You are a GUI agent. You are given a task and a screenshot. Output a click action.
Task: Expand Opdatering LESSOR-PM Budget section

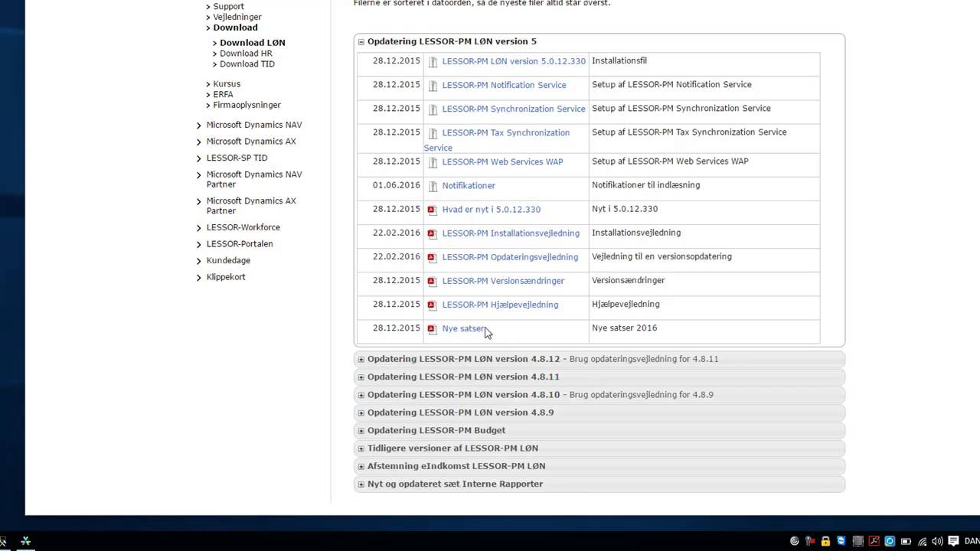[361, 431]
